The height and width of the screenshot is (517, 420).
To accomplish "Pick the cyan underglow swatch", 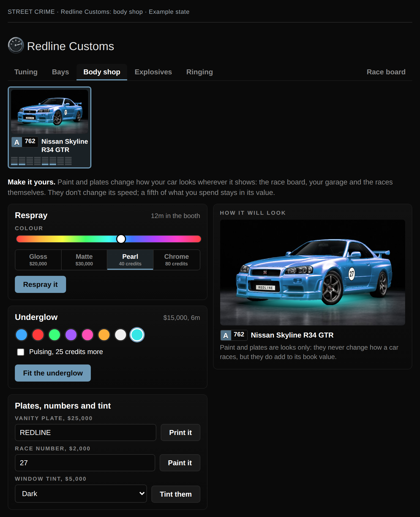I will pos(137,335).
